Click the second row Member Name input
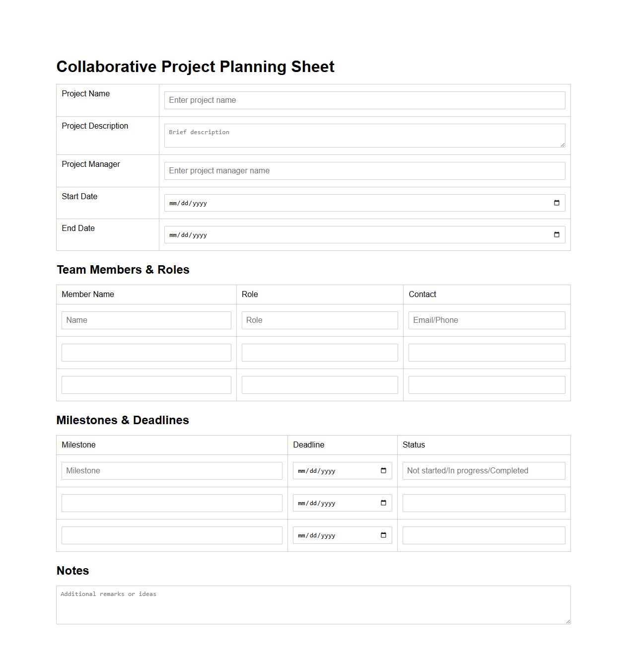 click(x=146, y=352)
